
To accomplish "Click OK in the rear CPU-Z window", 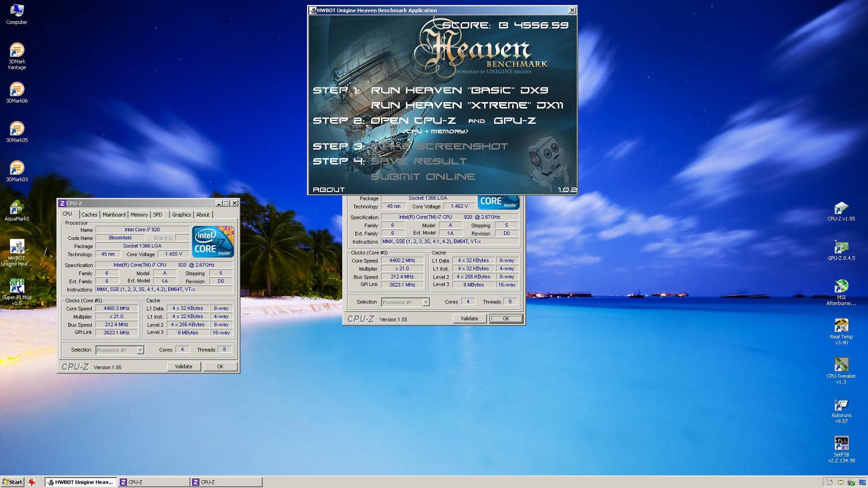I will pyautogui.click(x=506, y=319).
